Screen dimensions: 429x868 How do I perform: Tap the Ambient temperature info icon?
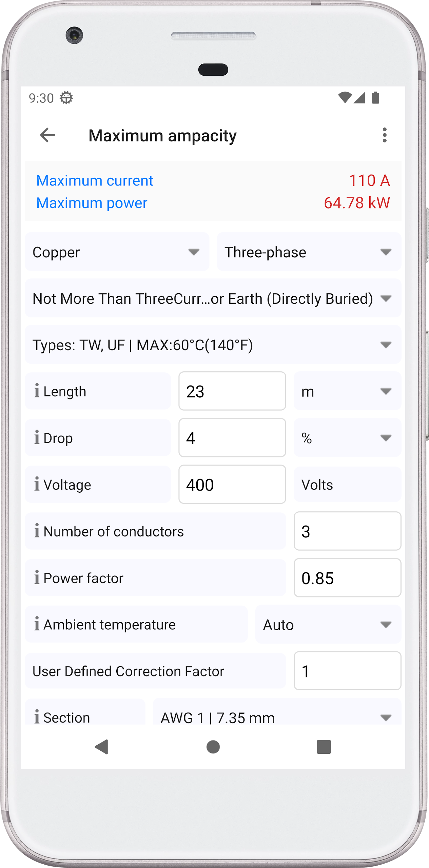37,624
